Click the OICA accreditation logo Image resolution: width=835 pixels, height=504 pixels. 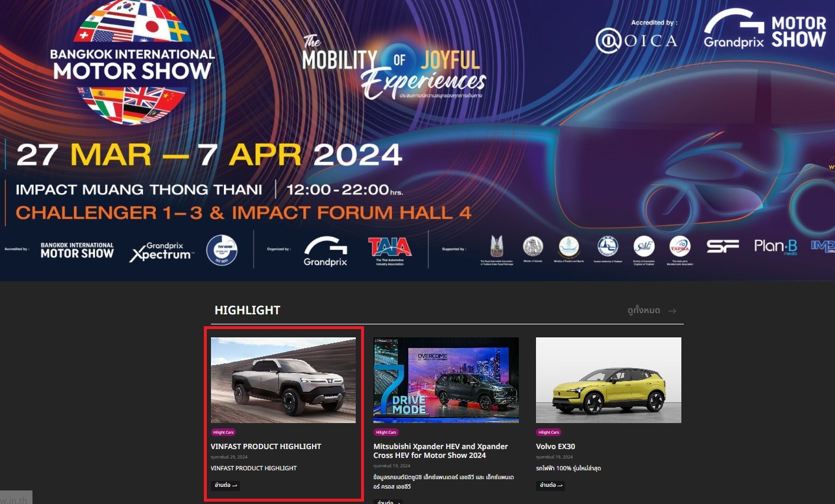[636, 41]
